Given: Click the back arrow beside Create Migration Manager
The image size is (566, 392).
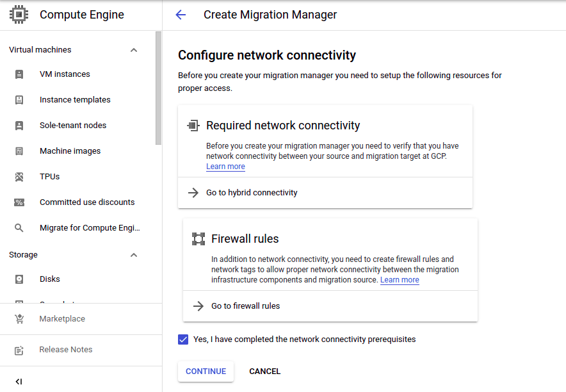Looking at the screenshot, I should (x=181, y=15).
